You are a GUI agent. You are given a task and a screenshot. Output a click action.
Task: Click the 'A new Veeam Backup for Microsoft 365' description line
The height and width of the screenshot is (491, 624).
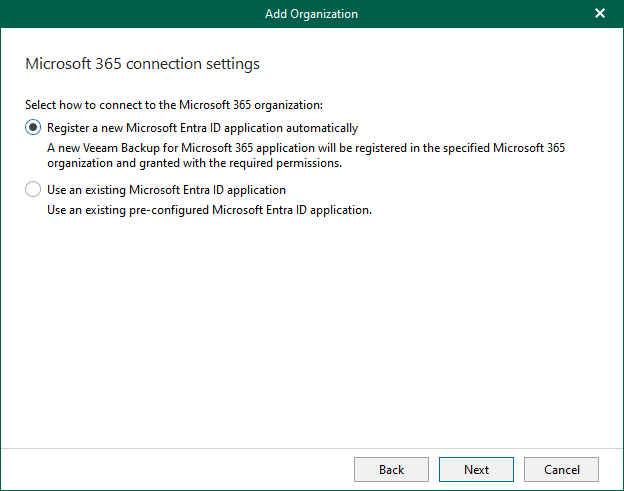coord(306,148)
